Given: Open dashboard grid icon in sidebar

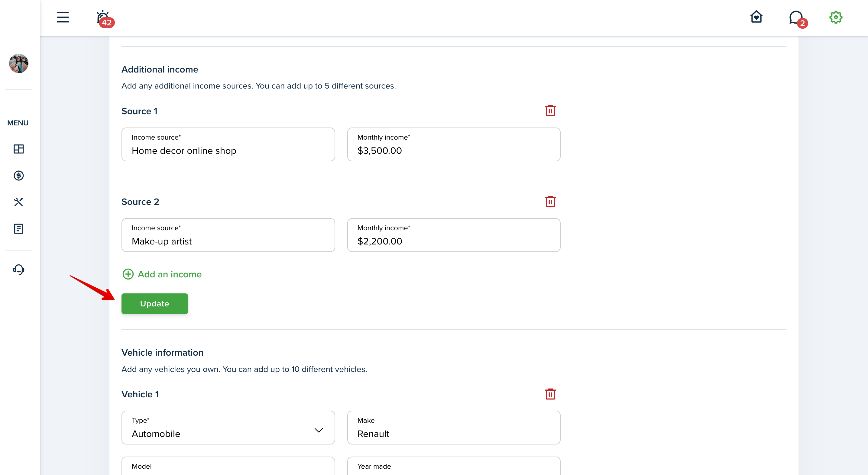Looking at the screenshot, I should click(x=18, y=149).
